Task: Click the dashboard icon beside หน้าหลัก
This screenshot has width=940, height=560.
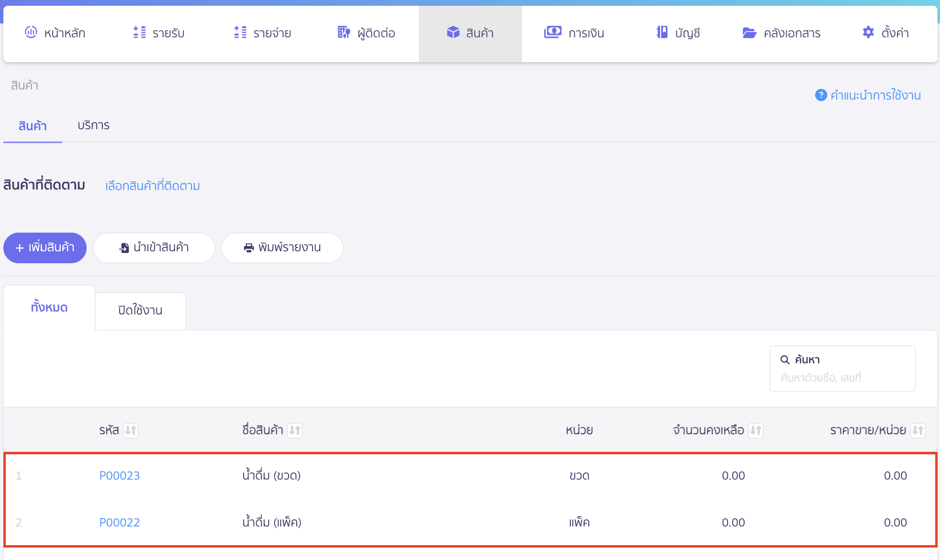Action: coord(31,32)
